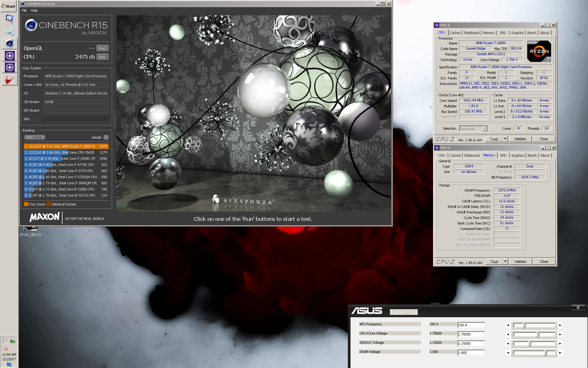Click title bar icon of upper CPU-Z window

pyautogui.click(x=437, y=25)
